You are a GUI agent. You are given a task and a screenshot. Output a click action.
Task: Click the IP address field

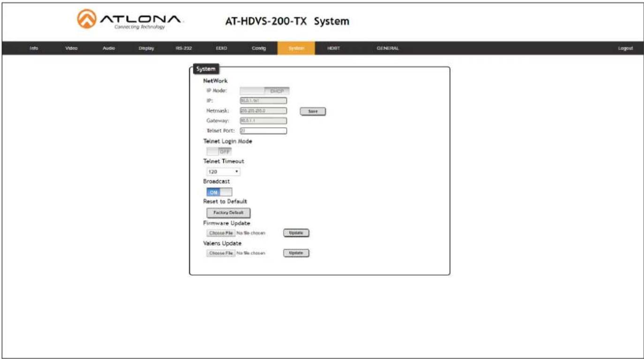tap(263, 100)
